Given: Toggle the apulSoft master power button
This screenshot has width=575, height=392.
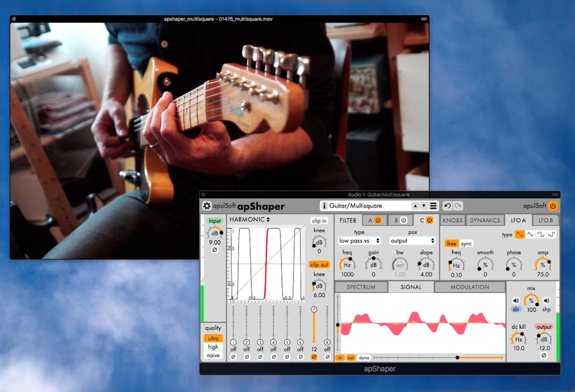Looking at the screenshot, I should click(553, 206).
